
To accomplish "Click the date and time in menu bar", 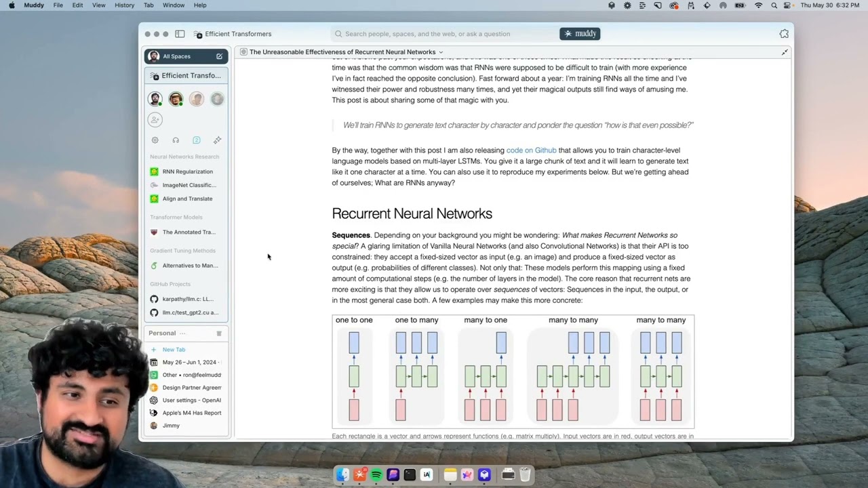I will tap(831, 5).
